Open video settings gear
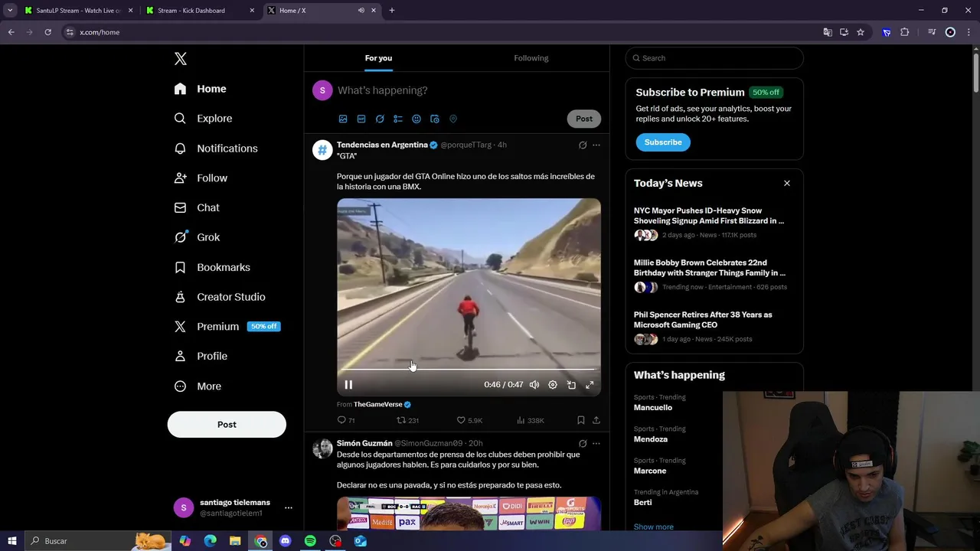This screenshot has width=980, height=551. 553,385
